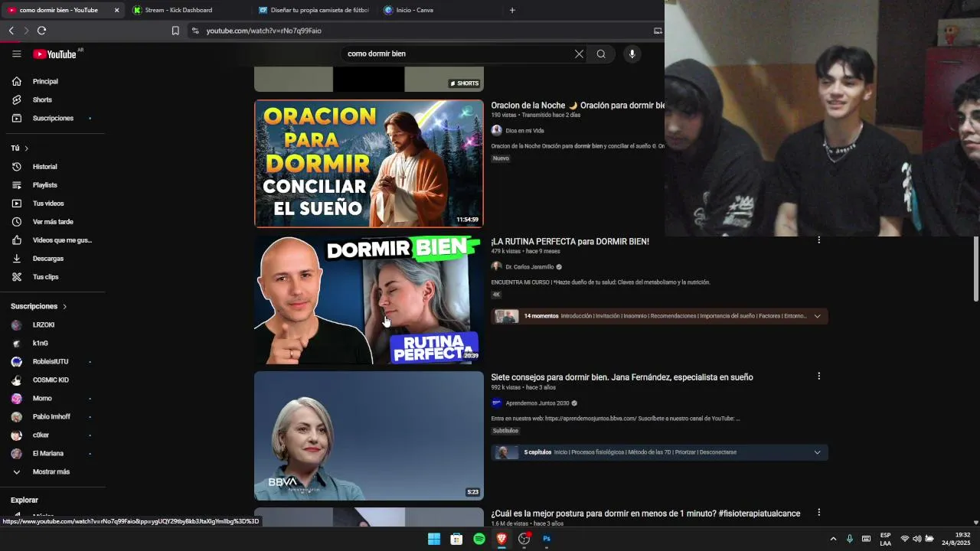
Task: Open a new browser tab
Action: click(x=512, y=10)
